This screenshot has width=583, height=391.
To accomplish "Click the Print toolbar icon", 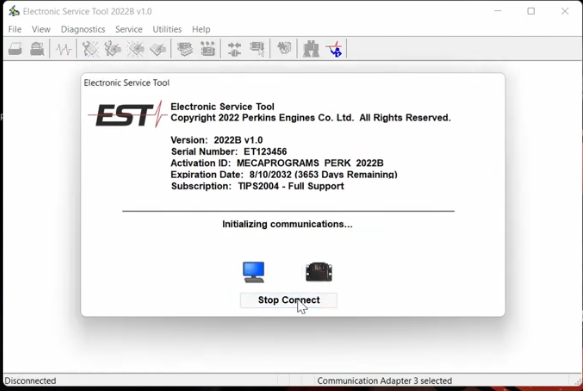I will tap(15, 49).
